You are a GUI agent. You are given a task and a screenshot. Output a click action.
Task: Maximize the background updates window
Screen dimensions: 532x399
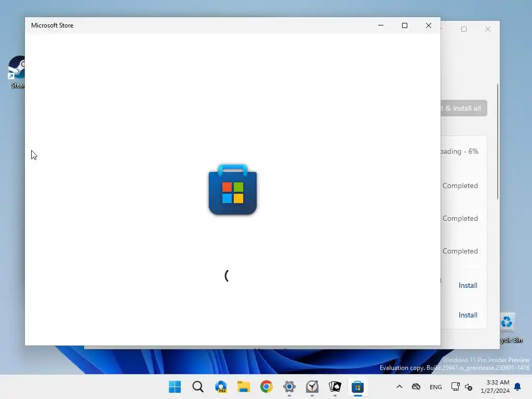coord(464,29)
